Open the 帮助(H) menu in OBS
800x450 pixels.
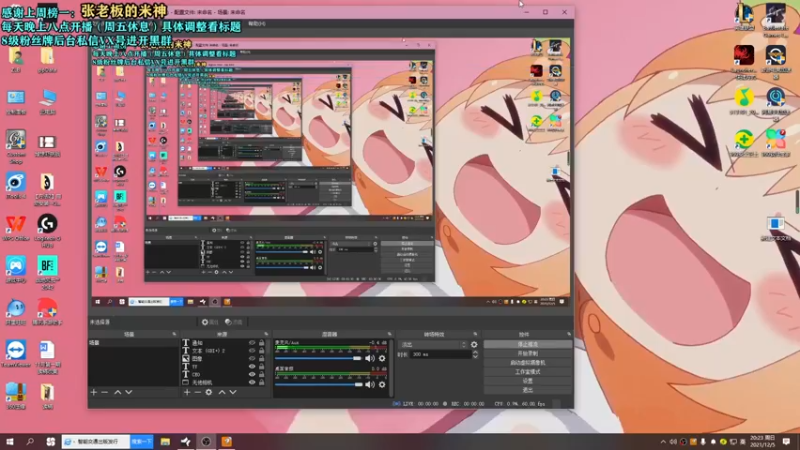click(257, 23)
